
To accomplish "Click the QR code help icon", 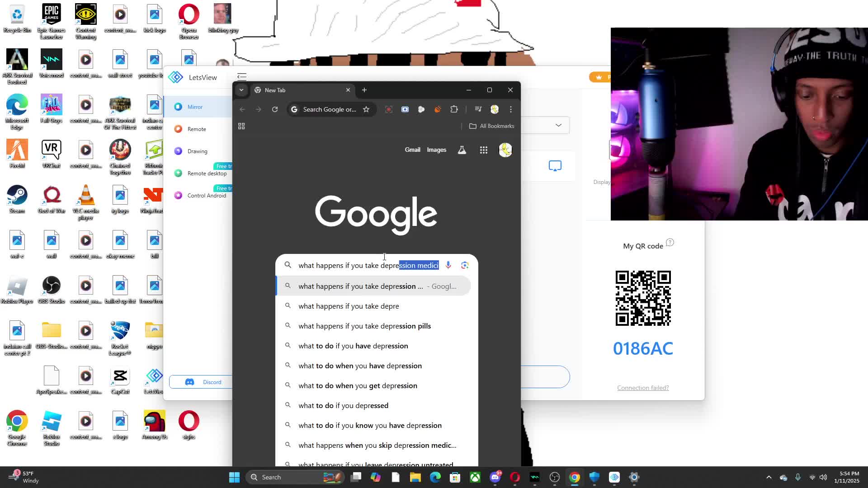I will [x=670, y=243].
